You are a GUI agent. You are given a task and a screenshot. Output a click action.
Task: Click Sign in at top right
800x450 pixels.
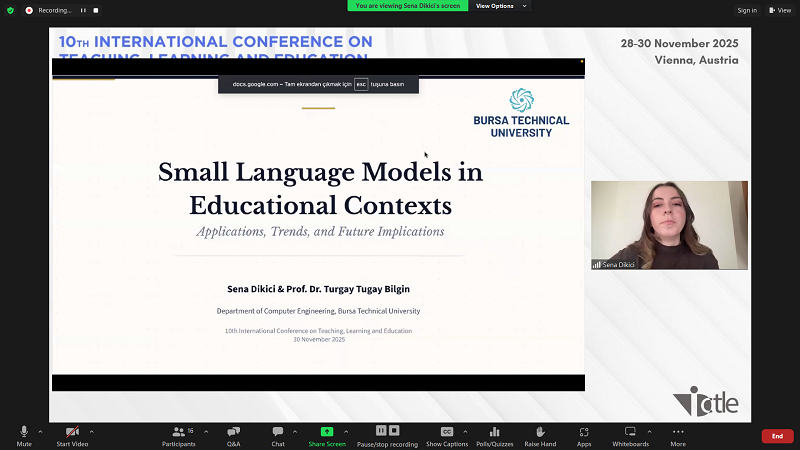[x=747, y=10]
